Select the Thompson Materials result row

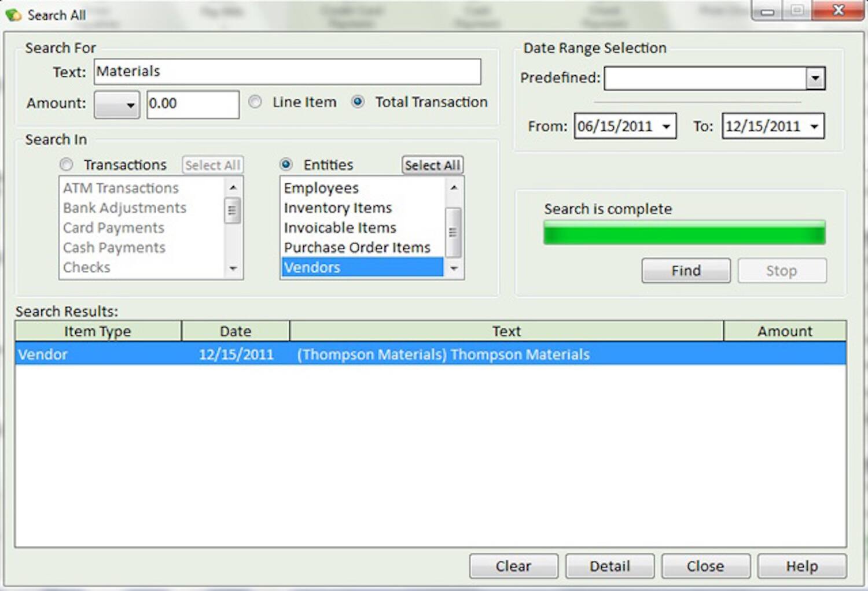pyautogui.click(x=434, y=354)
